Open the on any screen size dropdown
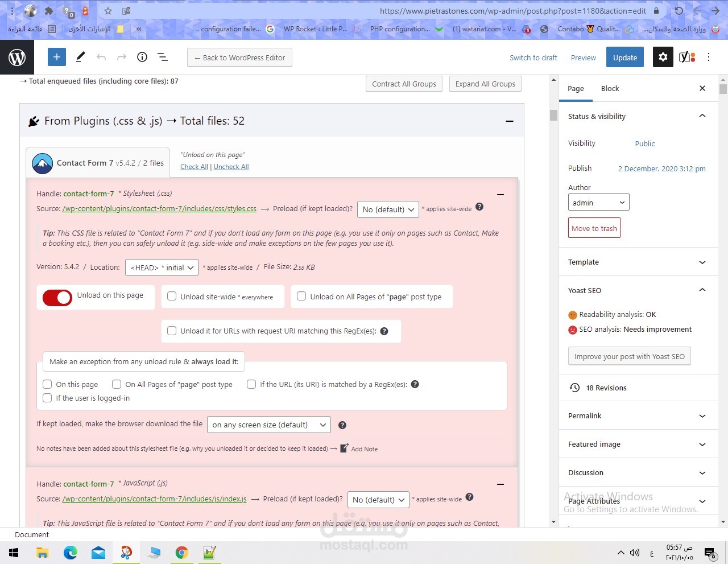This screenshot has width=728, height=564. pyautogui.click(x=269, y=425)
